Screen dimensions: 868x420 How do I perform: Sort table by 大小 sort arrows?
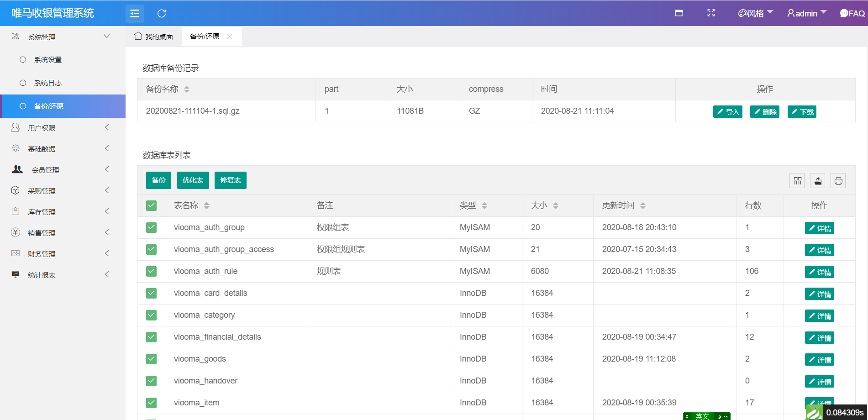(556, 206)
